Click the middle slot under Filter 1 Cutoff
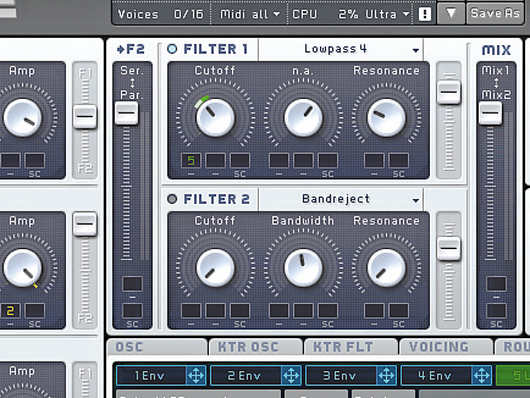The height and width of the screenshot is (398, 530). tap(215, 160)
